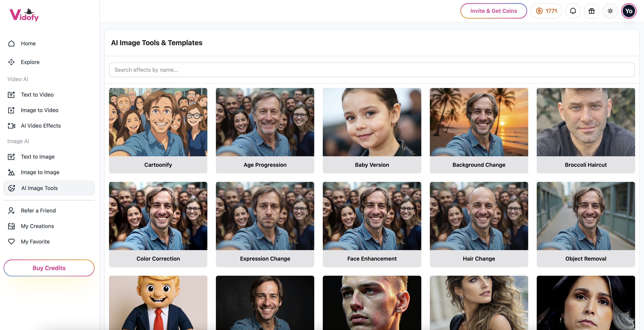Viewport: 644px width, 330px height.
Task: Click the Vidofy logo
Action: pos(24,15)
